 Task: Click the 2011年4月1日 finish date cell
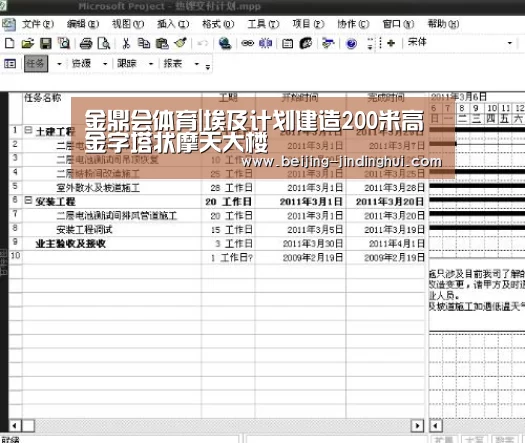click(x=386, y=243)
